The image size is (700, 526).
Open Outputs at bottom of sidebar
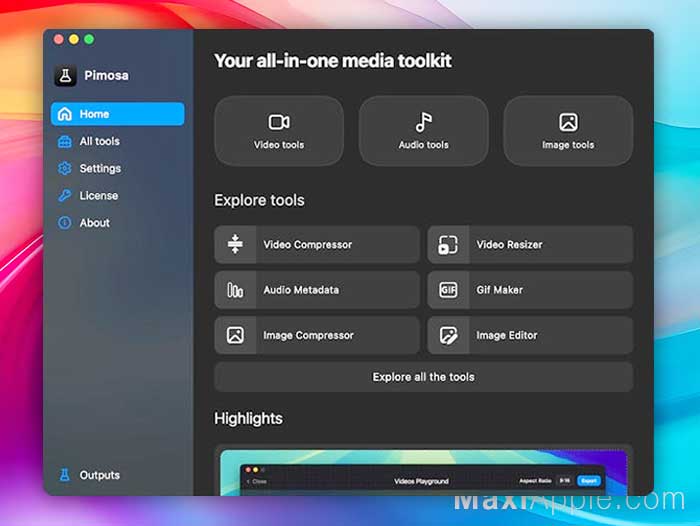[117, 475]
